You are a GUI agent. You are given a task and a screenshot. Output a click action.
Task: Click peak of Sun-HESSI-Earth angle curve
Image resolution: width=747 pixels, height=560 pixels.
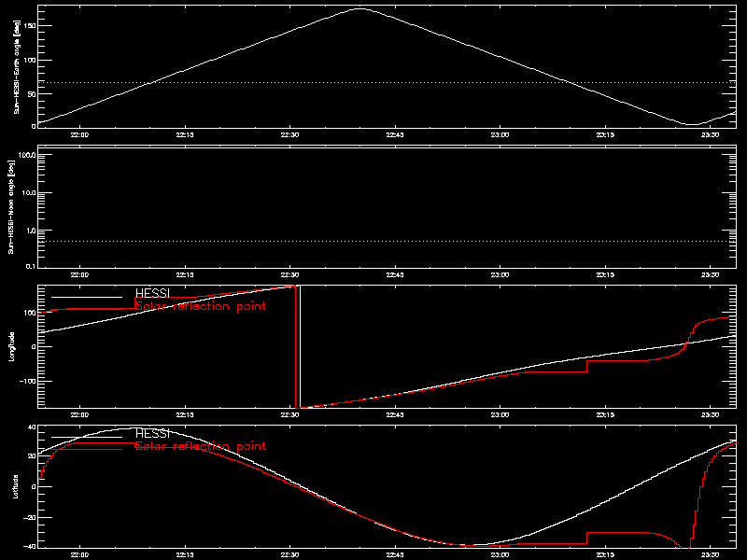click(x=360, y=8)
